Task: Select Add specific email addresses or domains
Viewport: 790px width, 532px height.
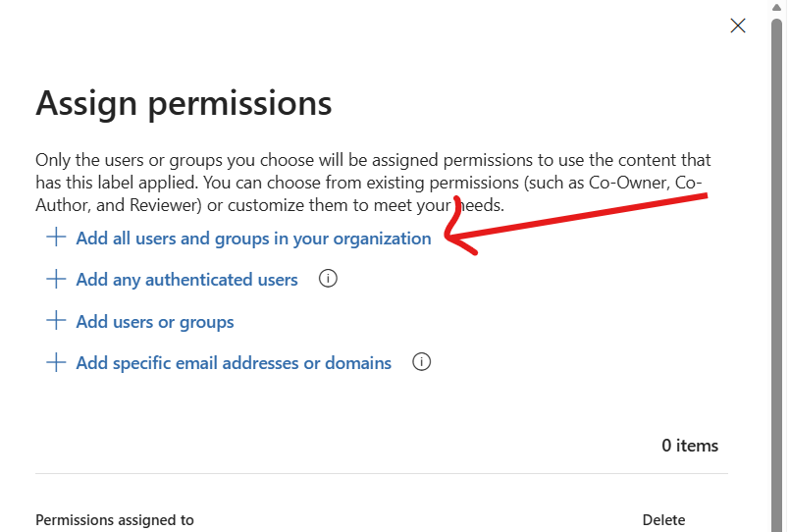Action: (x=234, y=363)
